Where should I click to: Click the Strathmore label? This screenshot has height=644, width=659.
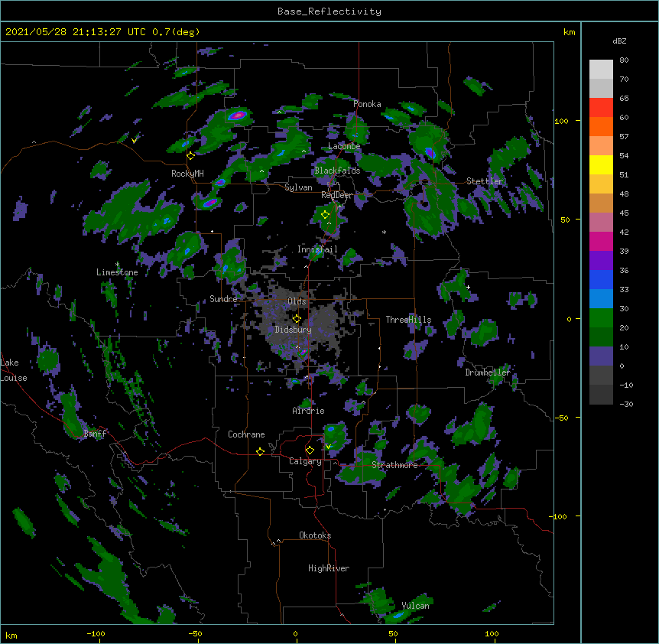(x=394, y=465)
